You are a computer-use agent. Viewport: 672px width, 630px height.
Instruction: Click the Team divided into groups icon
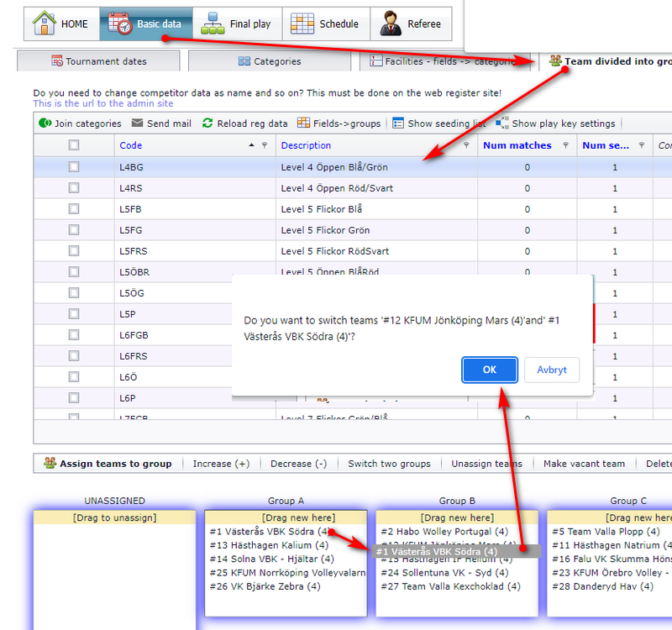[x=555, y=60]
